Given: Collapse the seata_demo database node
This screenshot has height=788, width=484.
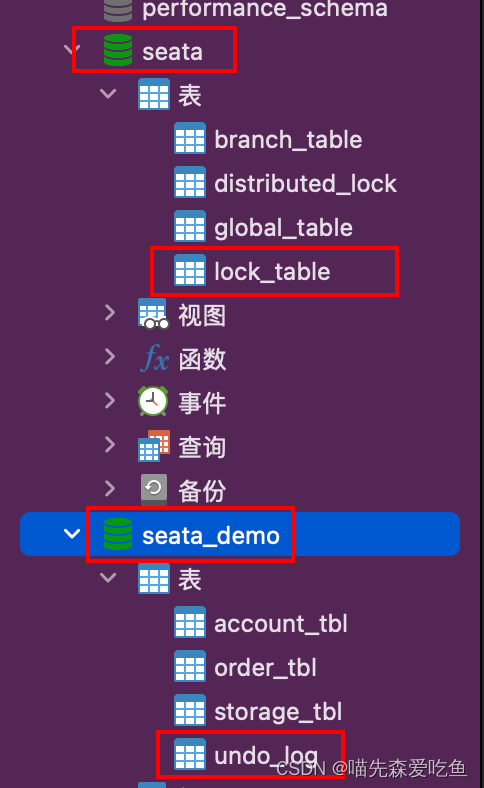Looking at the screenshot, I should (x=72, y=533).
